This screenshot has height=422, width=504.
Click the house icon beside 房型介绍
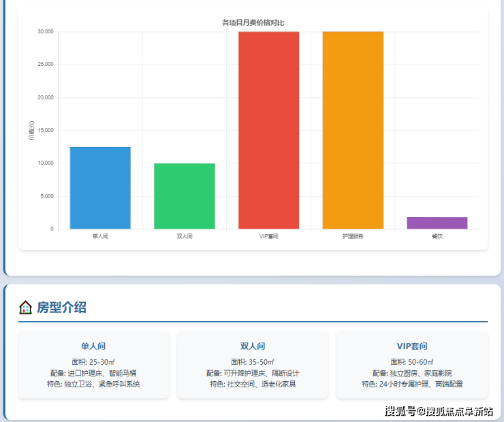tap(25, 308)
